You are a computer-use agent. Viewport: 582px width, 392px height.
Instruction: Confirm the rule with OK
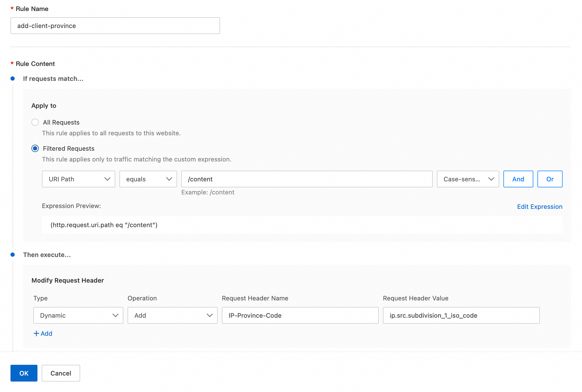coord(24,373)
